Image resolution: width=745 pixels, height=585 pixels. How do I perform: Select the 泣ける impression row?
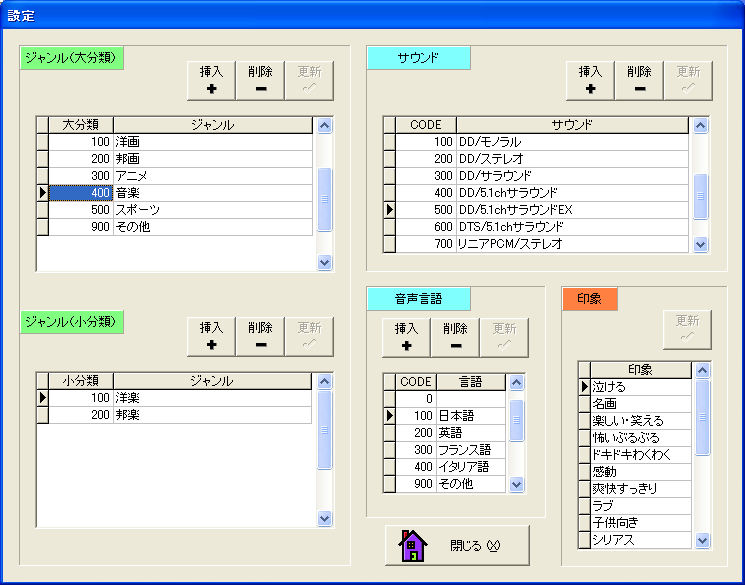(x=640, y=387)
